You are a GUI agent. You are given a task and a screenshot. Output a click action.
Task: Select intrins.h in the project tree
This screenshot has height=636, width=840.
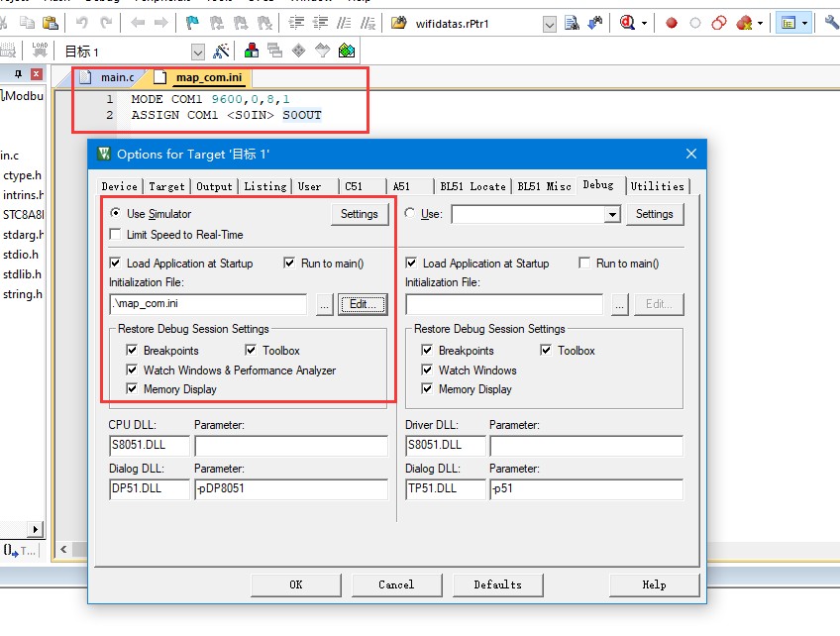pos(23,194)
